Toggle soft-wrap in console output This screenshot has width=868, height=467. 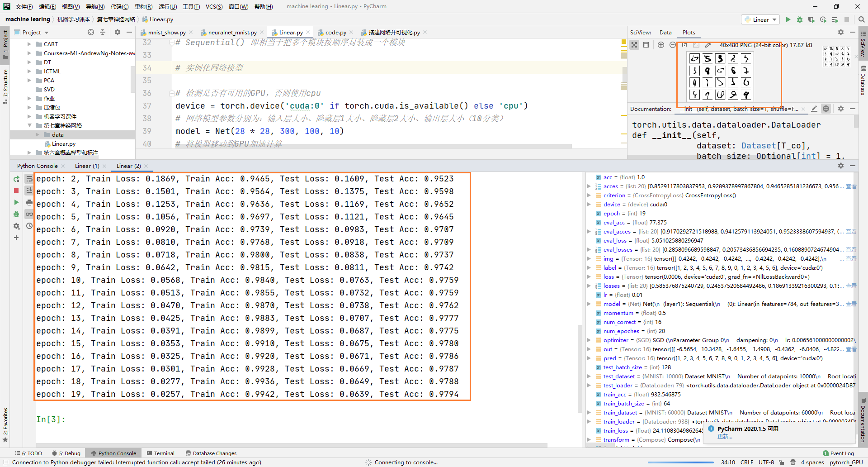tap(29, 179)
